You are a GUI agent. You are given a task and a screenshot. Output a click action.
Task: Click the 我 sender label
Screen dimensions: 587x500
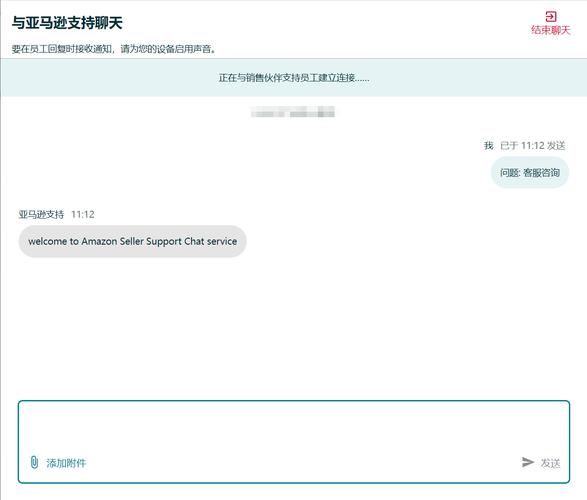[489, 146]
